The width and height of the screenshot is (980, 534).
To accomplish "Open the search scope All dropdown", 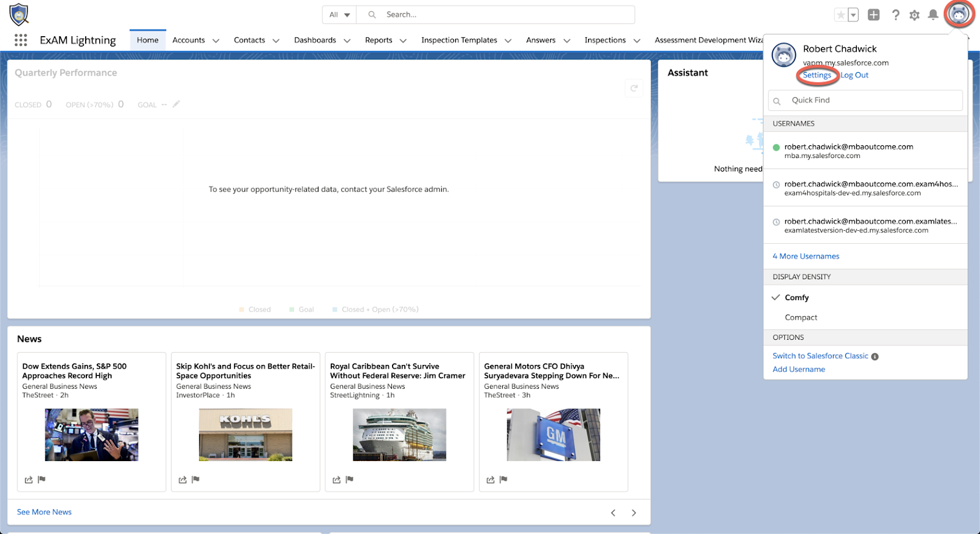I will [339, 15].
